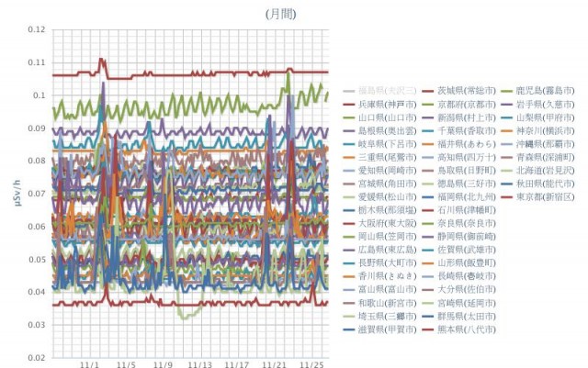
Task: Click the 11/1 date axis label
Action: click(90, 364)
